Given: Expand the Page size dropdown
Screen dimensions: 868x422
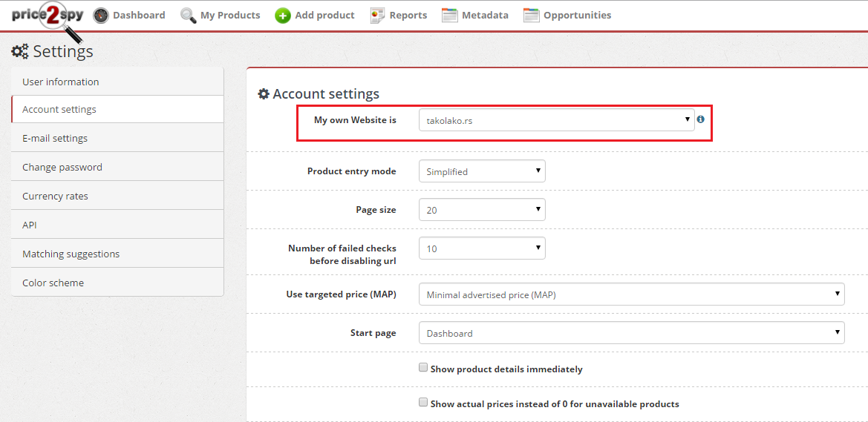Looking at the screenshot, I should [x=482, y=210].
